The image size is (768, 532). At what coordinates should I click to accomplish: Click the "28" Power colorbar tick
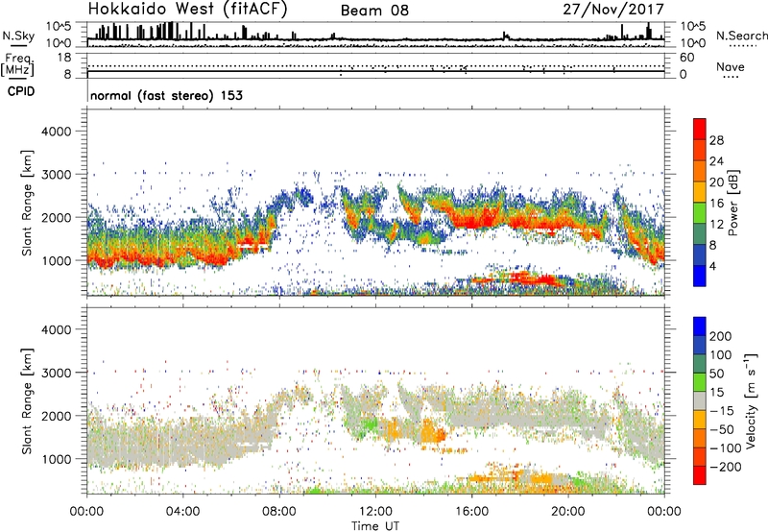point(716,140)
